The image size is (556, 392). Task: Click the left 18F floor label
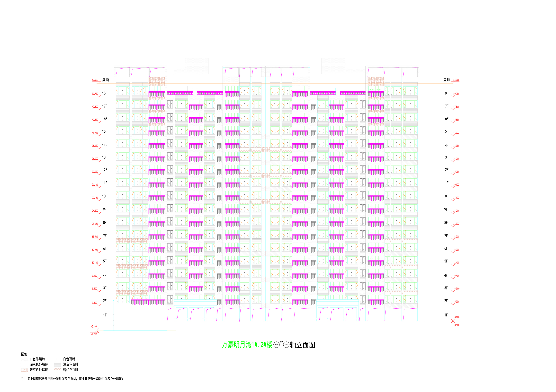click(x=105, y=93)
